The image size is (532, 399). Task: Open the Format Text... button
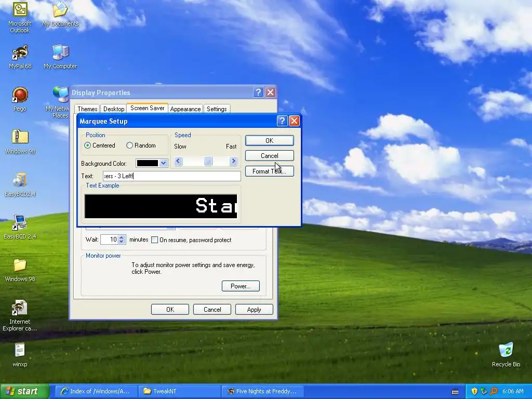click(x=270, y=171)
